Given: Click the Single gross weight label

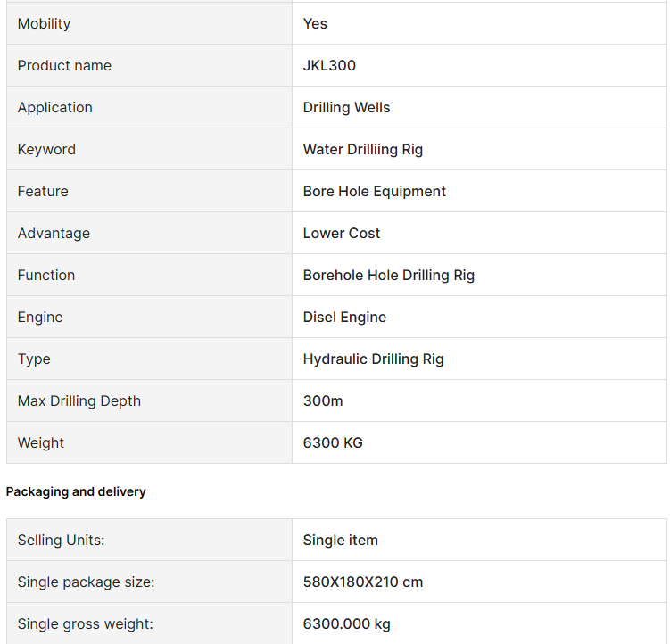Looking at the screenshot, I should pos(85,623).
